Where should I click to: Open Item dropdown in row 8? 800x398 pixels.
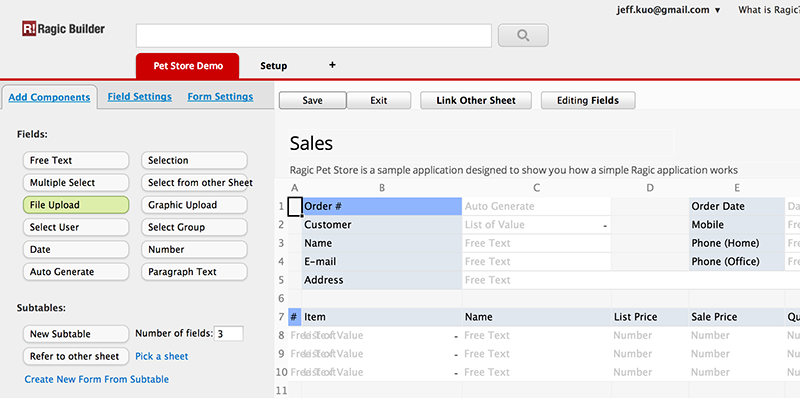point(456,336)
